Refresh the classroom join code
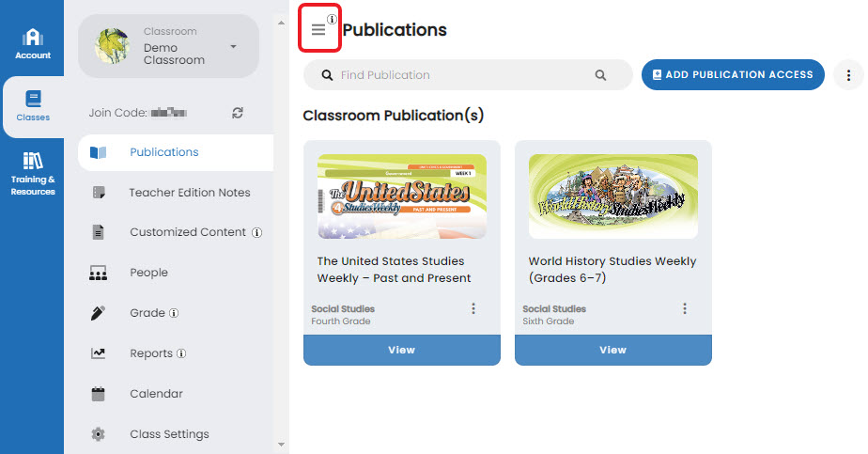868x454 pixels. (238, 113)
